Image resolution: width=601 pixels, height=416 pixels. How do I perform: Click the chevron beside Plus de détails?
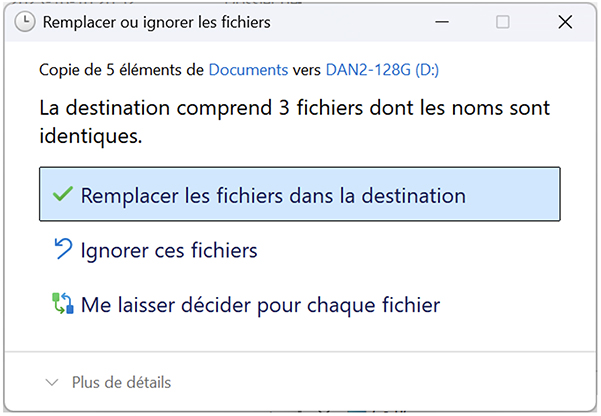tap(52, 382)
